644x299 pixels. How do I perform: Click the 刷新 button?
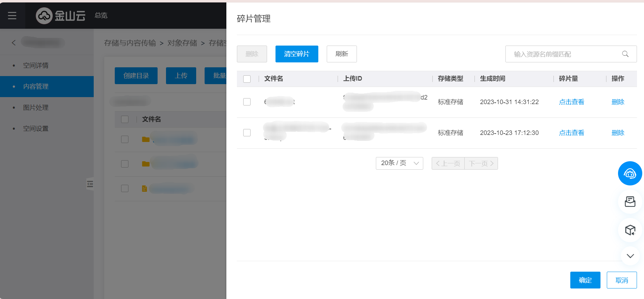tap(342, 54)
